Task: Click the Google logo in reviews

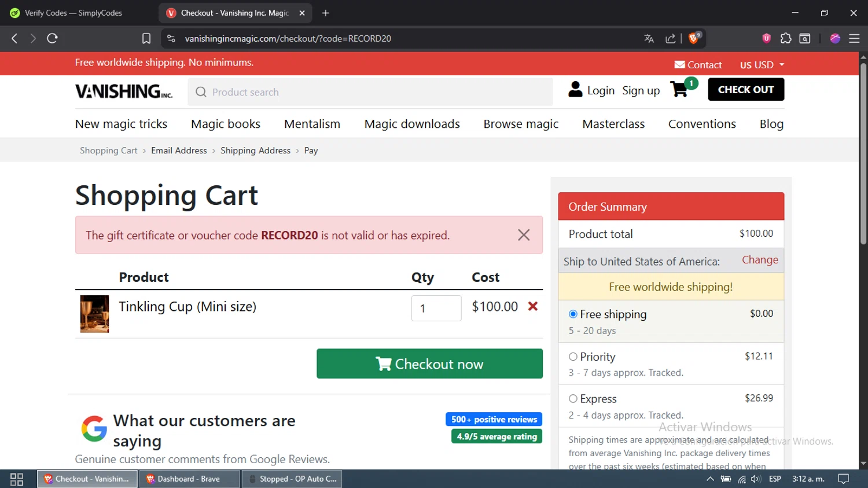Action: 94,428
